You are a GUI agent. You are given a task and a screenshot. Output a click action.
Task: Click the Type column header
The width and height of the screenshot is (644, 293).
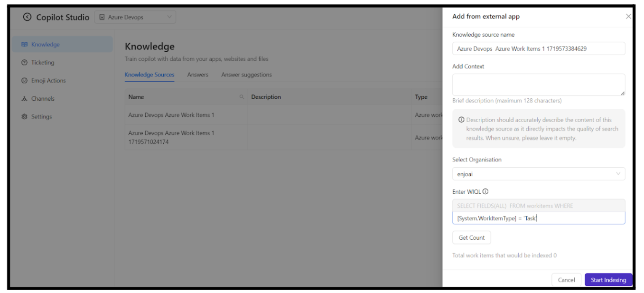(421, 97)
